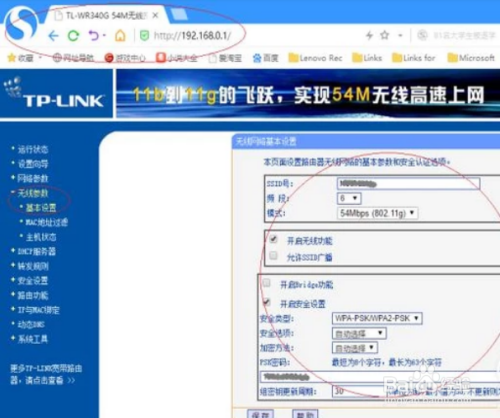Screen dimensions: 500x418
Task: Go to browser home page icon
Action: [x=120, y=35]
